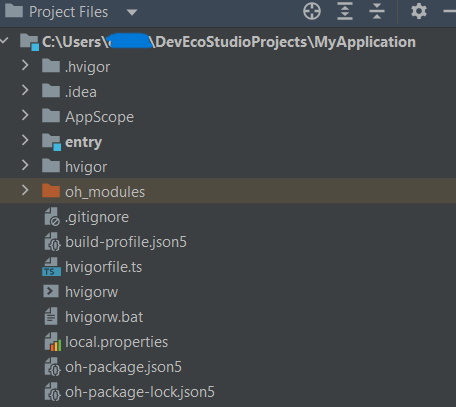Open the Project Files view dropdown

(x=132, y=13)
